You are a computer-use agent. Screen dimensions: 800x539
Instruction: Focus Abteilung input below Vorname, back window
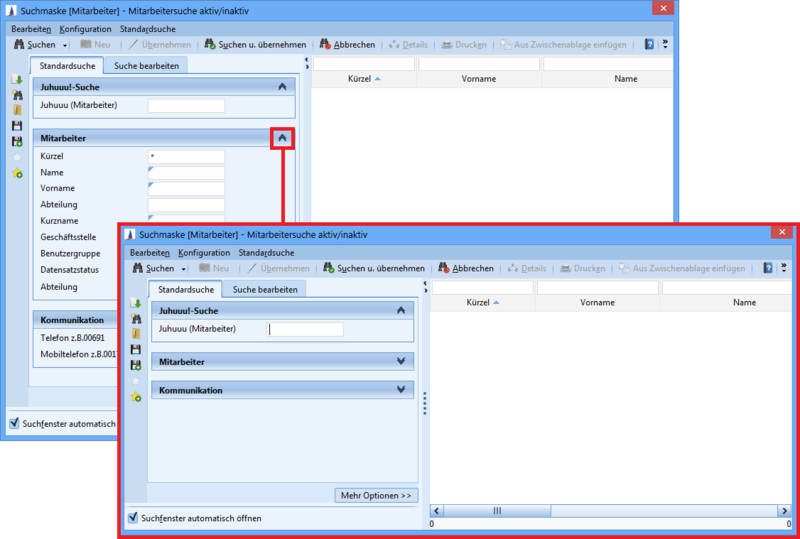pos(186,205)
